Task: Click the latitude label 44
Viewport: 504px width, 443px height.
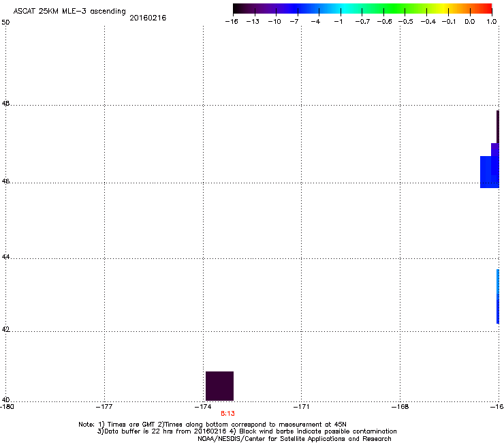Action: pos(5,257)
